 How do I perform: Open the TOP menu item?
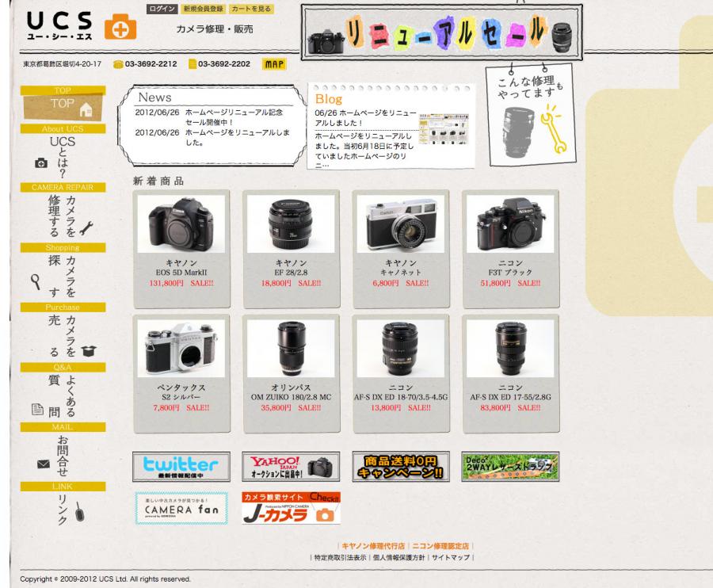63,104
